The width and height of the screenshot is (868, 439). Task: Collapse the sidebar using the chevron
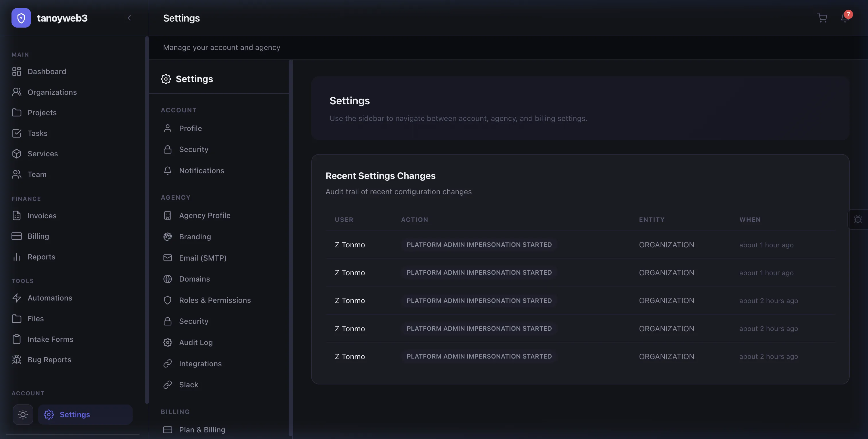pyautogui.click(x=129, y=18)
